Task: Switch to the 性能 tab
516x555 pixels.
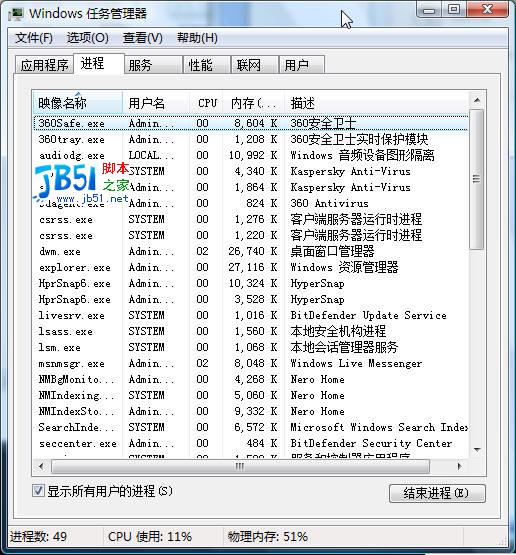Action: coord(207,65)
